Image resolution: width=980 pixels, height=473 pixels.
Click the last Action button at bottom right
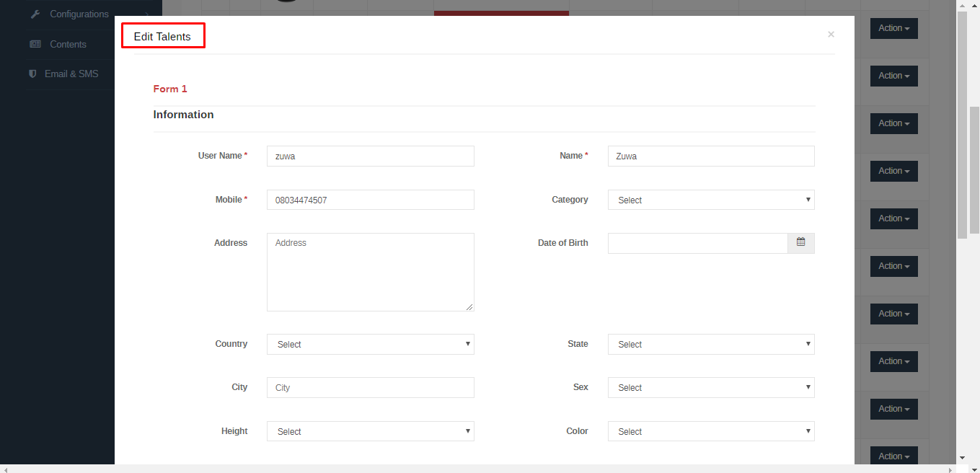click(x=893, y=456)
